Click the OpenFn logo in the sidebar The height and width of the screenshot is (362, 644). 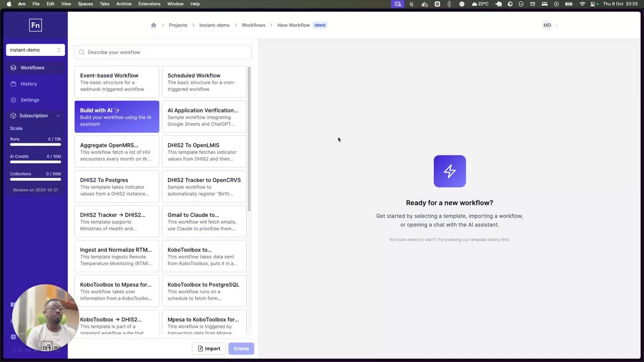(35, 25)
